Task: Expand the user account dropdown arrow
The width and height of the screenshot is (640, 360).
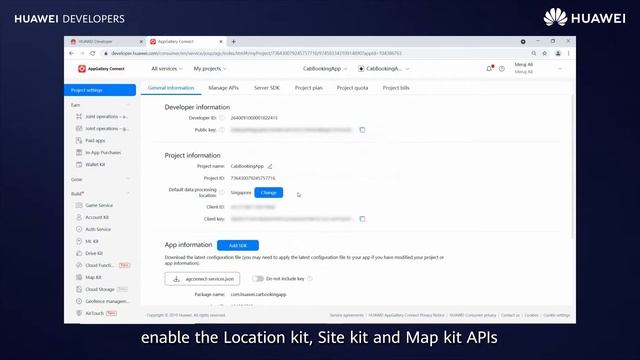Action: coord(560,69)
